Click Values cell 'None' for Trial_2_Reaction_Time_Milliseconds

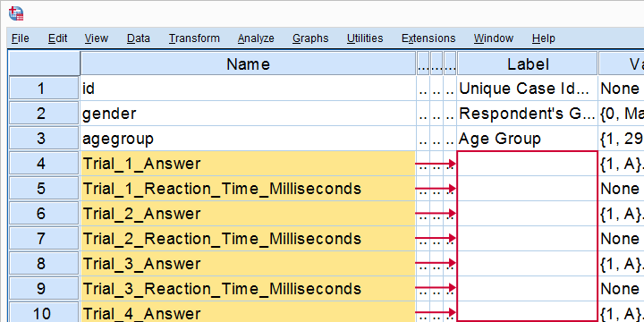(622, 239)
